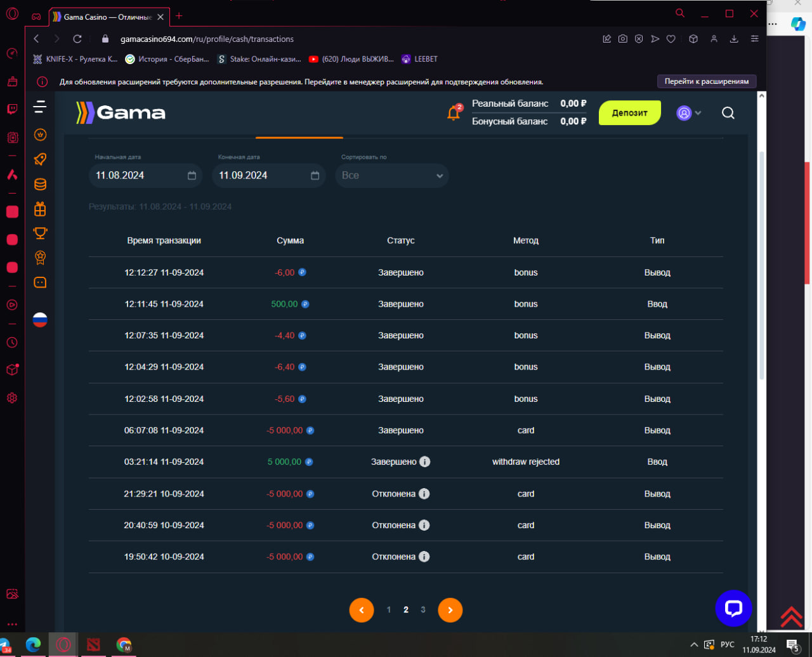Navigate back in browser

click(x=36, y=39)
